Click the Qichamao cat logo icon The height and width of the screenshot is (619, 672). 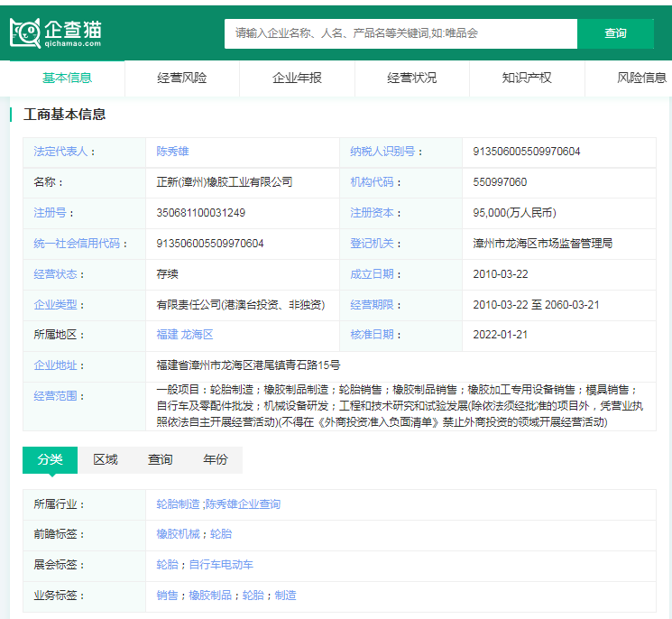tap(25, 32)
